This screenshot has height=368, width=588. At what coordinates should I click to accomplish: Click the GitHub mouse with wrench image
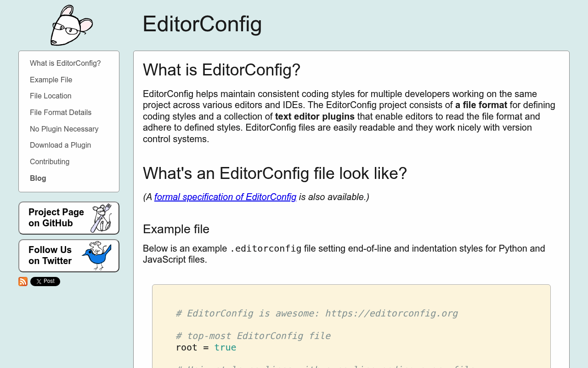pos(101,218)
